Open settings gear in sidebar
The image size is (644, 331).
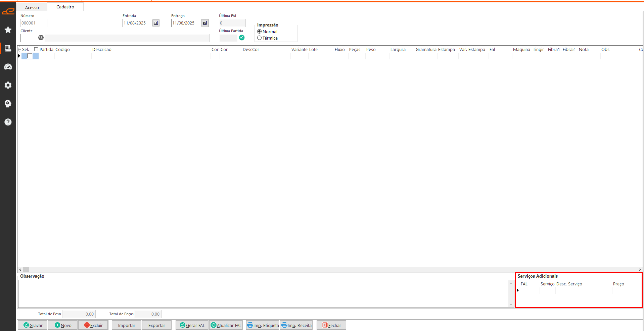(x=8, y=85)
